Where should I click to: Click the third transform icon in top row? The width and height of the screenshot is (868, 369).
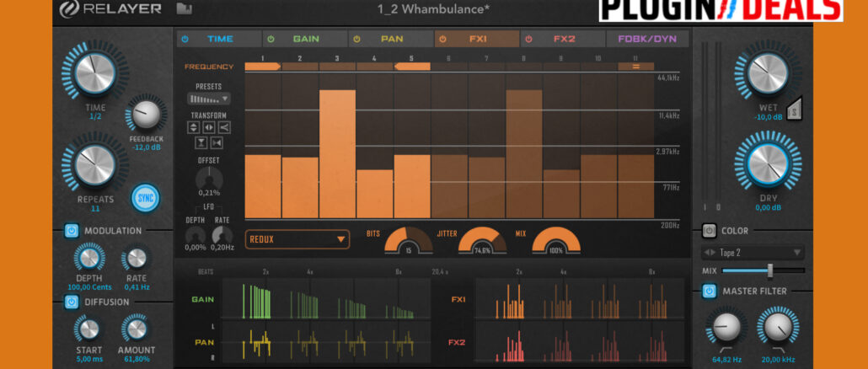tap(224, 127)
